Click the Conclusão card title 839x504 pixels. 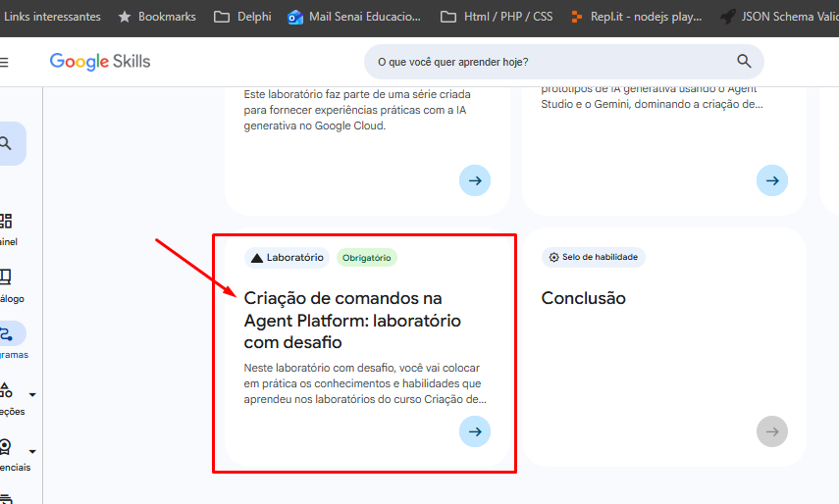pos(583,298)
